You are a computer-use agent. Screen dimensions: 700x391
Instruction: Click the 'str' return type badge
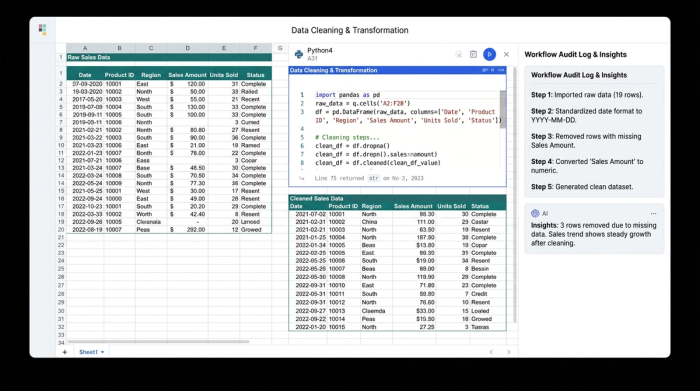[374, 178]
